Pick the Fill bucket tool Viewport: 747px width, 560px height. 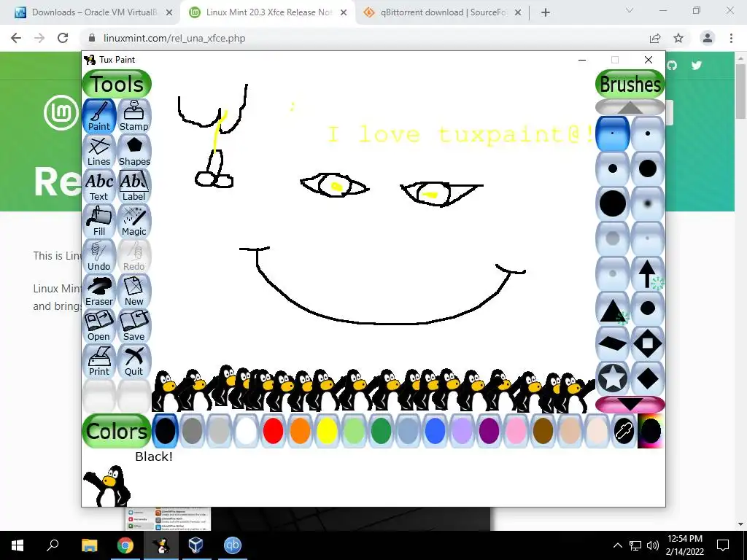(x=99, y=221)
